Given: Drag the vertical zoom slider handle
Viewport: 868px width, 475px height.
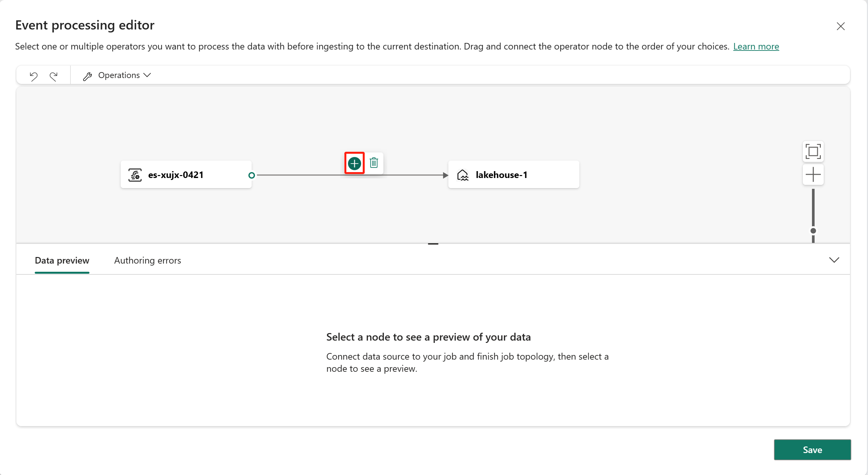Looking at the screenshot, I should (813, 230).
